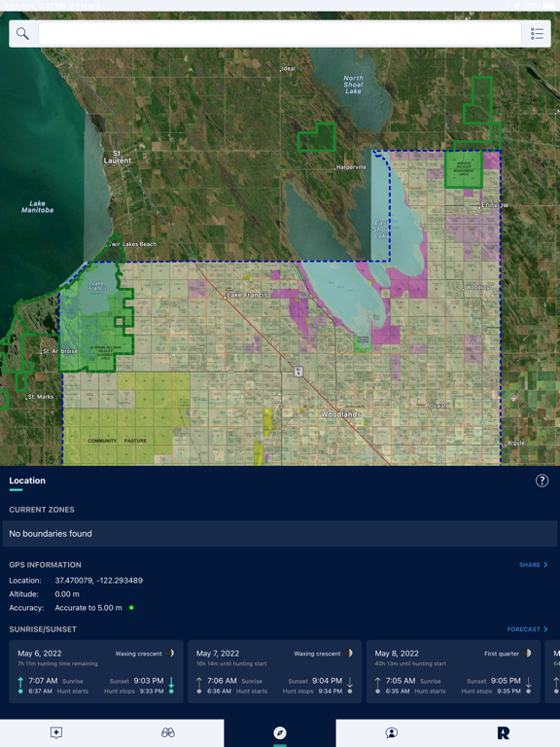Tap the May 7 sunrise time 7:06 AM

[x=222, y=681]
